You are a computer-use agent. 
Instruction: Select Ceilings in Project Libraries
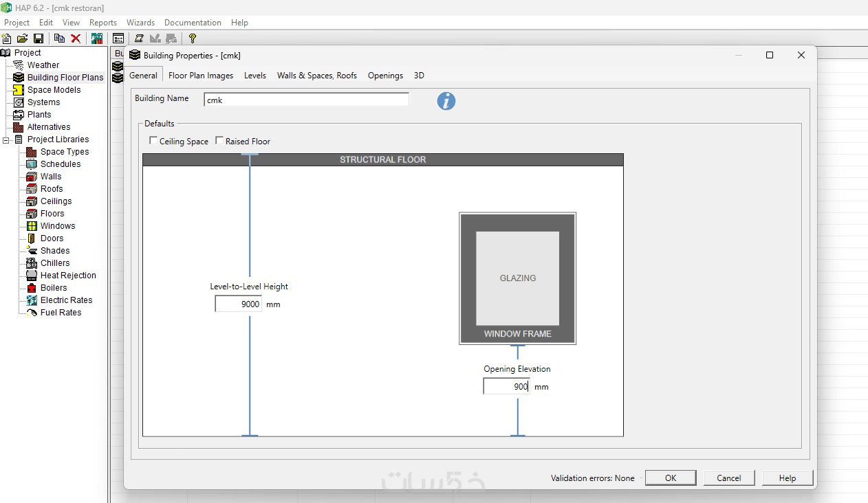point(56,201)
